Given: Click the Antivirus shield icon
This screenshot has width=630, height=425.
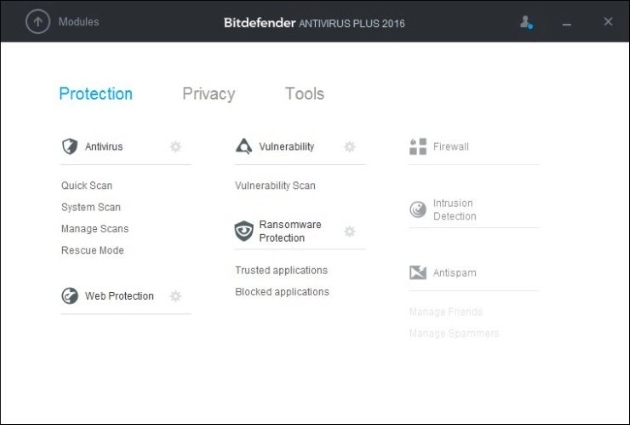Looking at the screenshot, I should pyautogui.click(x=70, y=146).
